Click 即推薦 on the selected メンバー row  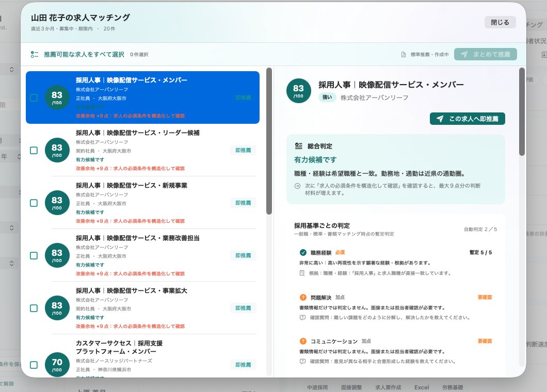coord(243,97)
